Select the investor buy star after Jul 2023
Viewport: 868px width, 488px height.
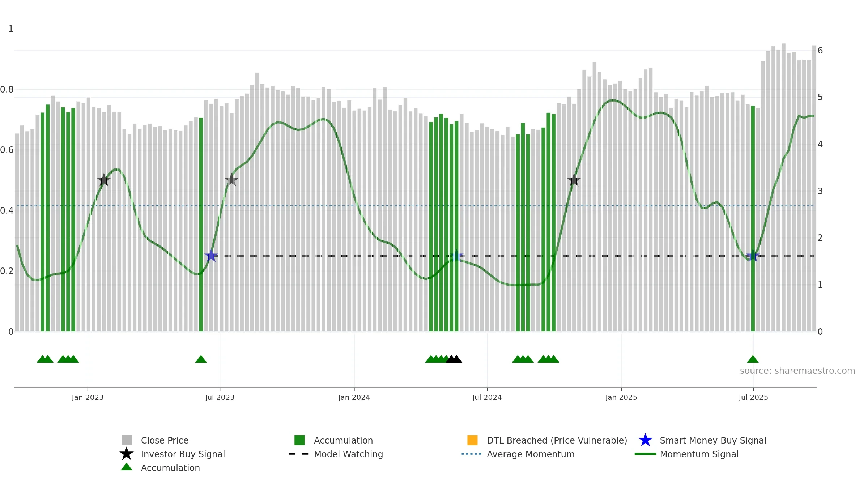[x=231, y=180]
